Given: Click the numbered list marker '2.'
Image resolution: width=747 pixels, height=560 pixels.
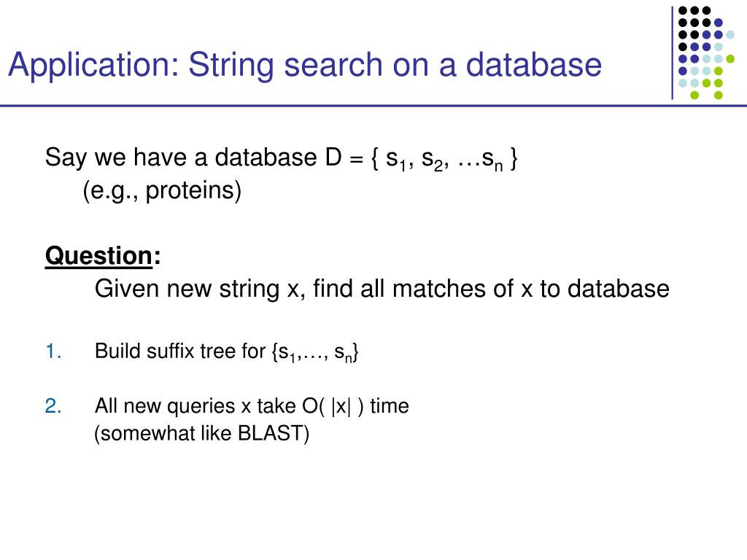Looking at the screenshot, I should (x=53, y=406).
